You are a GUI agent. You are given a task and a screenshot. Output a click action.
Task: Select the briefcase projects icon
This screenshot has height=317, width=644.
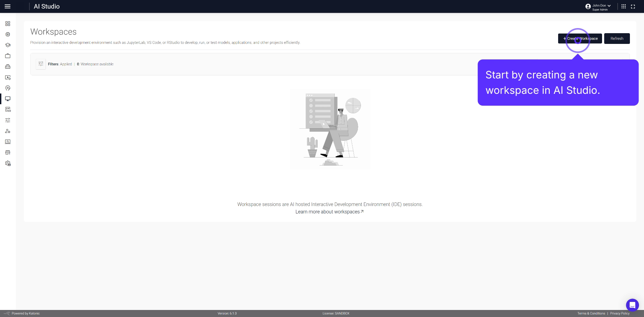pyautogui.click(x=7, y=56)
